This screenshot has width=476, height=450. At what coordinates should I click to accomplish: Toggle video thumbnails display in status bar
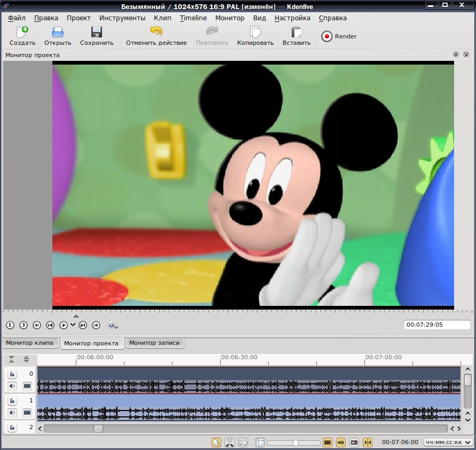pos(327,443)
